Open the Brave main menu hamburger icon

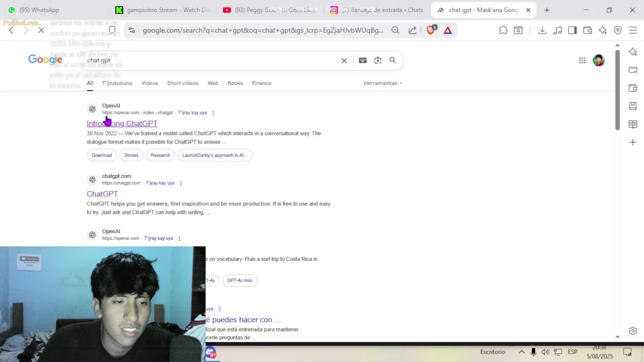point(633,30)
